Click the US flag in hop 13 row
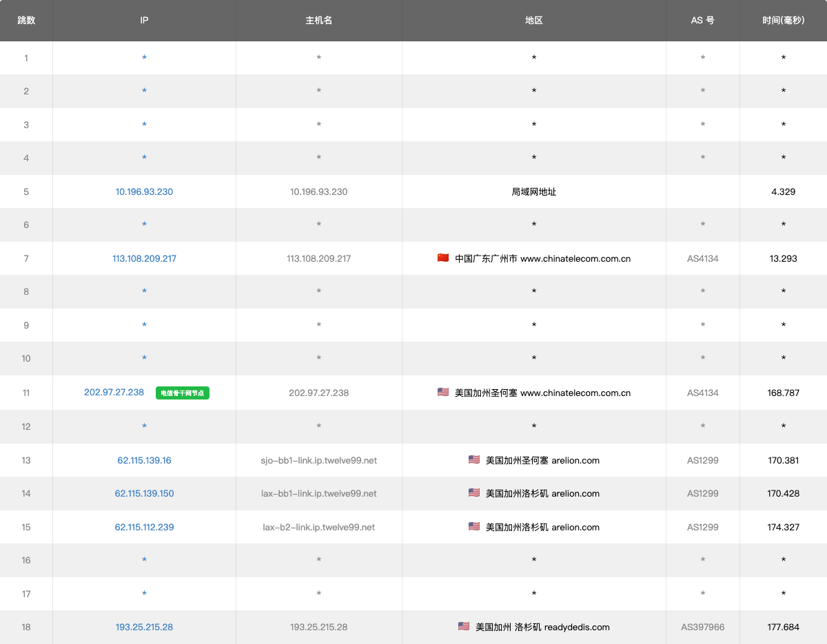This screenshot has height=644, width=827. pyautogui.click(x=474, y=460)
